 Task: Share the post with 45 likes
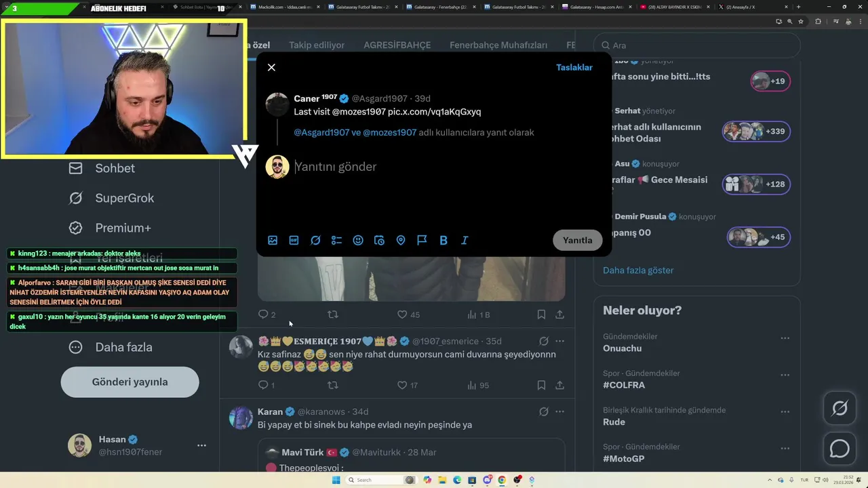(x=559, y=314)
